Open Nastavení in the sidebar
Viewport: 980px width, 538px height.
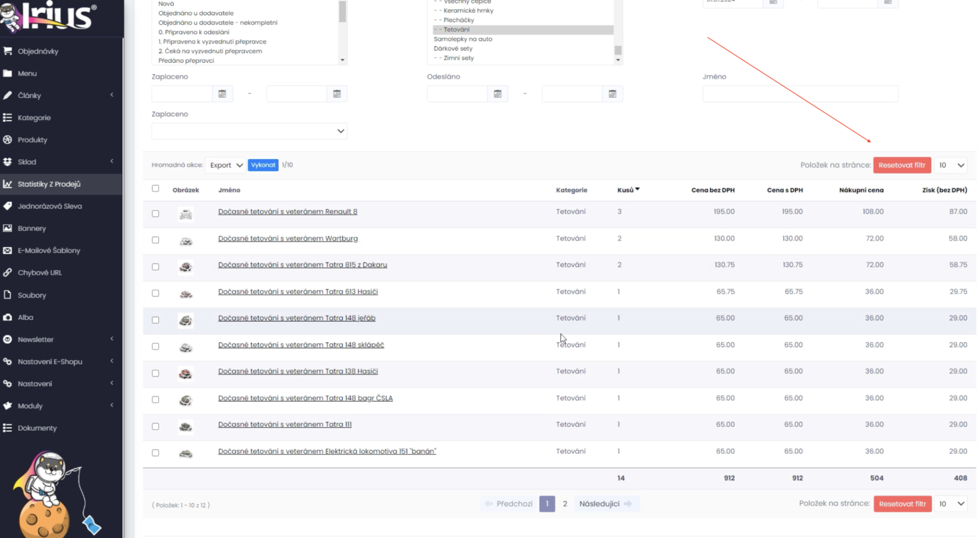click(35, 384)
